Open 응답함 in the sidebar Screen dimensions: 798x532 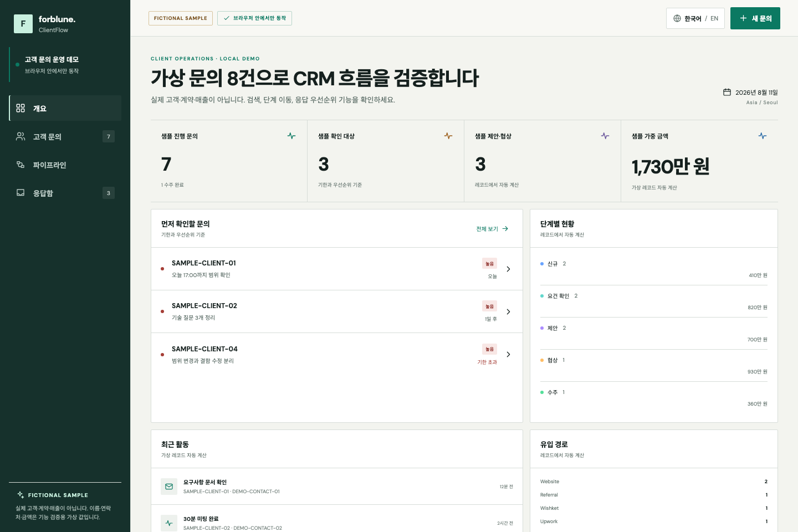[x=65, y=193]
